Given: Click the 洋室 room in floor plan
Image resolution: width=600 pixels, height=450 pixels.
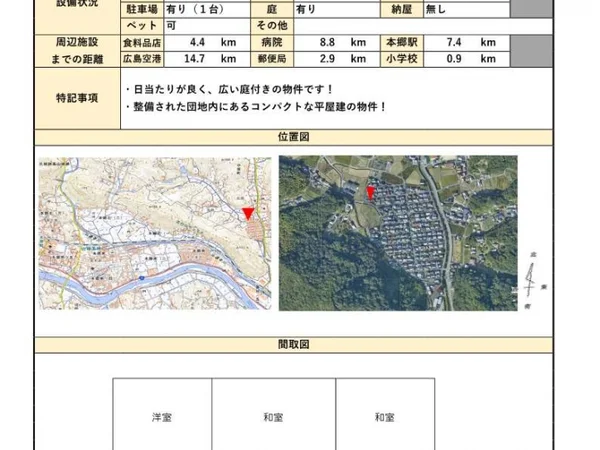Looking at the screenshot, I should tap(162, 414).
